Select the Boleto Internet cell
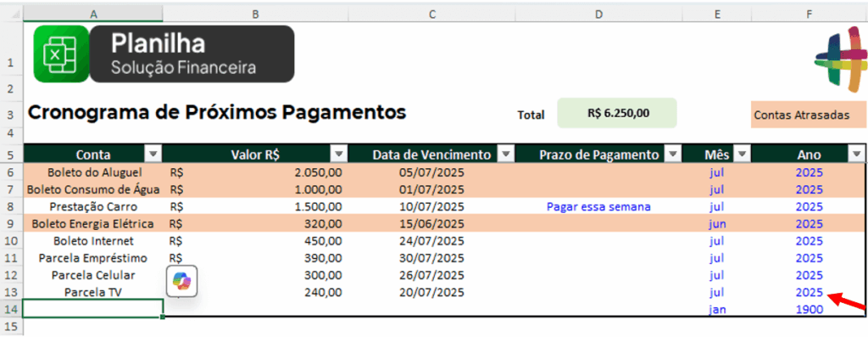The height and width of the screenshot is (337, 868). tap(93, 241)
